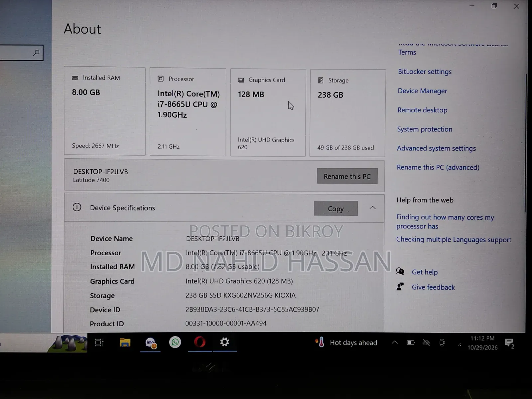Click the Settings gear on the taskbar
The image size is (532, 399).
pos(225,342)
